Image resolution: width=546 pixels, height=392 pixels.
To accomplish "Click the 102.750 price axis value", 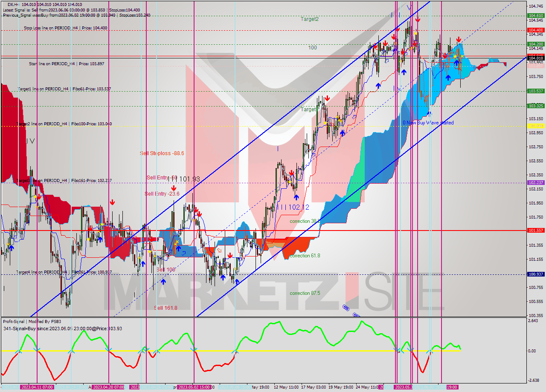I will 536,147.
